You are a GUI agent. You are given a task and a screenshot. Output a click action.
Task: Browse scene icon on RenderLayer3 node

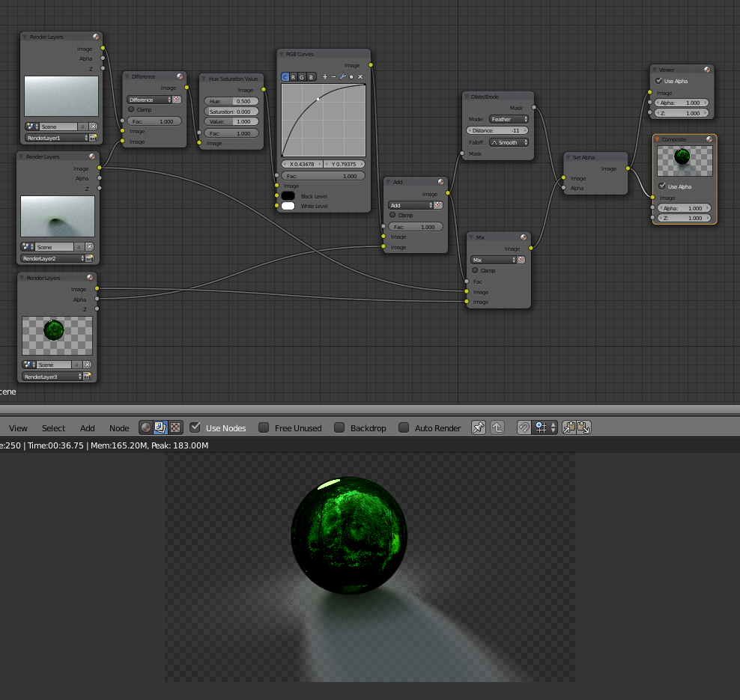point(28,365)
